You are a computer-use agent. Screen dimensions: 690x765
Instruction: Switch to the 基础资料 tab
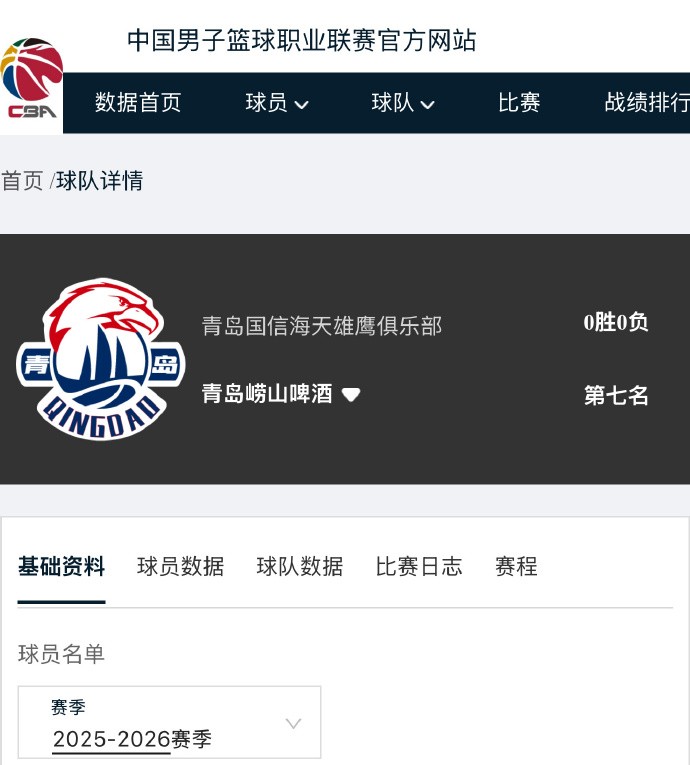(x=61, y=567)
